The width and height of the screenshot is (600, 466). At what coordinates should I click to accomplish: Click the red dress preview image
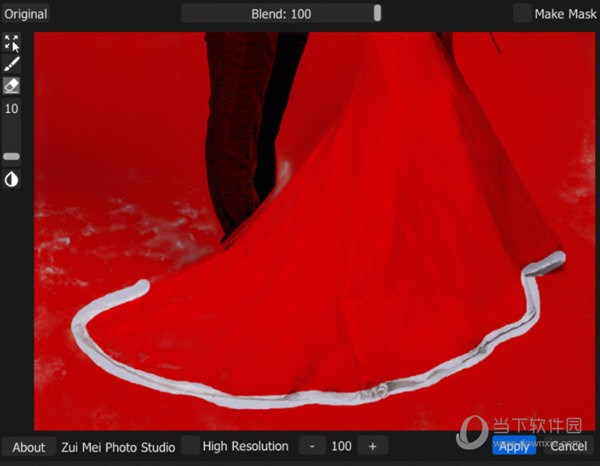[315, 231]
